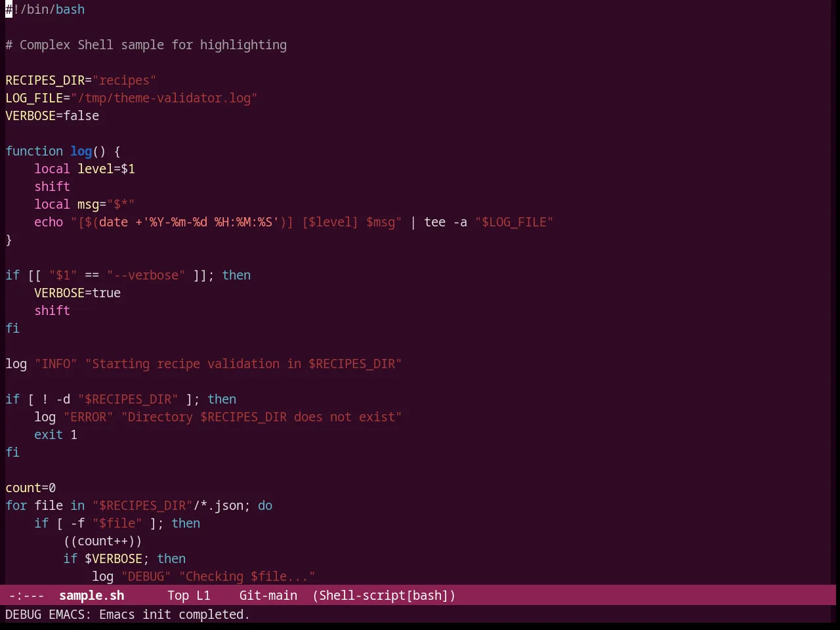
Task: Click the VERBOSE=false line
Action: click(52, 115)
